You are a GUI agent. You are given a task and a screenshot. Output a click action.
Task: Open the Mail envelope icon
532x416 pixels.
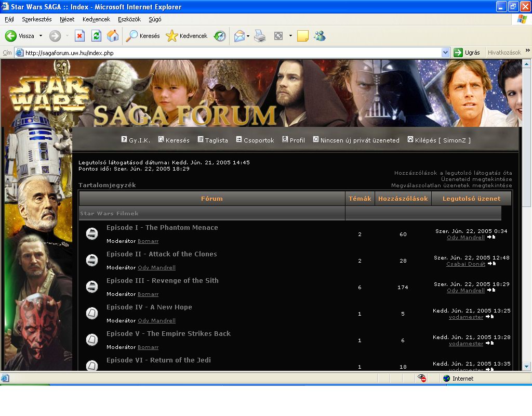click(239, 36)
